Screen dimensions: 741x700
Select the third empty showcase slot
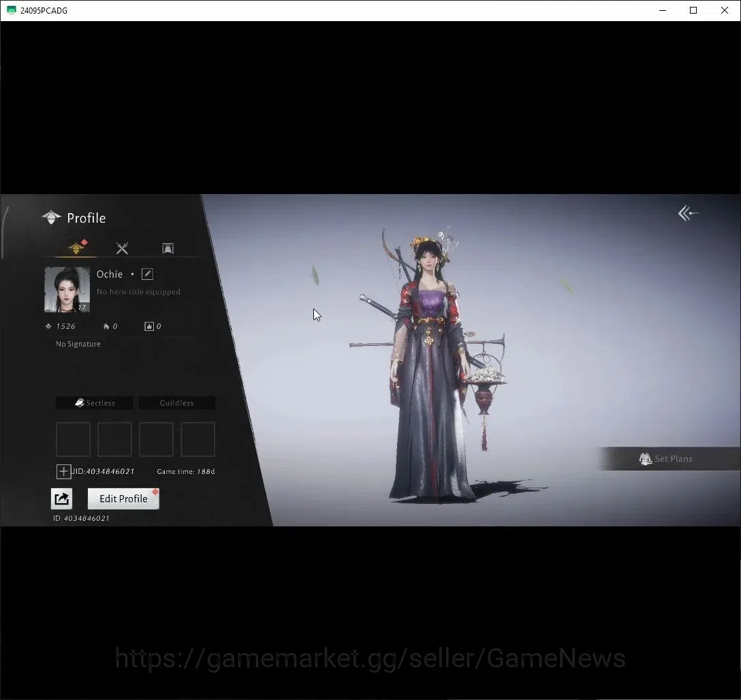pos(157,439)
